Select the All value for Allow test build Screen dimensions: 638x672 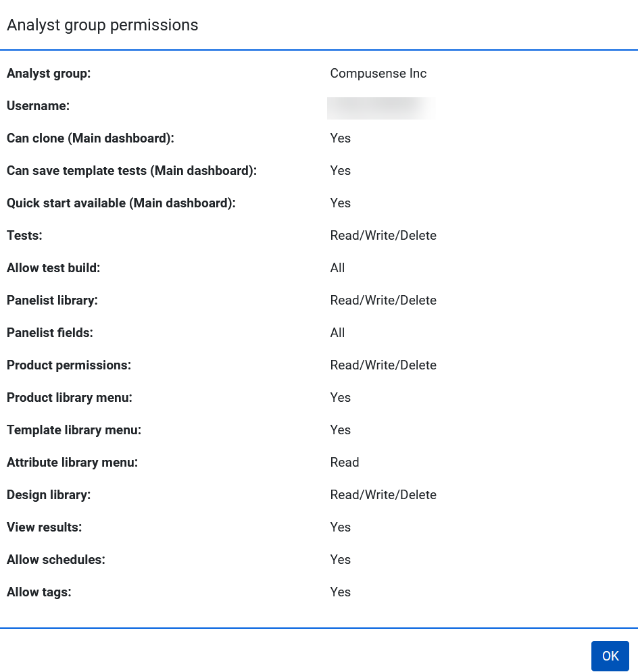click(337, 268)
